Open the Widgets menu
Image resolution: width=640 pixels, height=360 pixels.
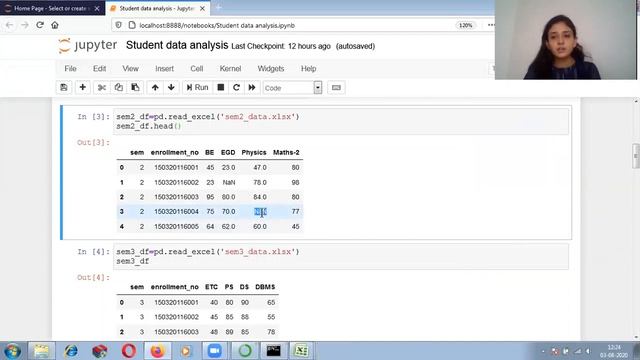point(271,69)
